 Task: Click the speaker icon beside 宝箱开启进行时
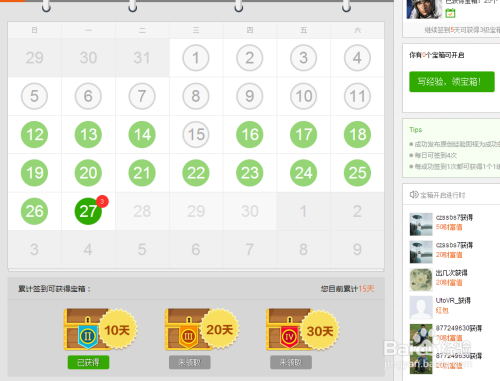(x=414, y=194)
